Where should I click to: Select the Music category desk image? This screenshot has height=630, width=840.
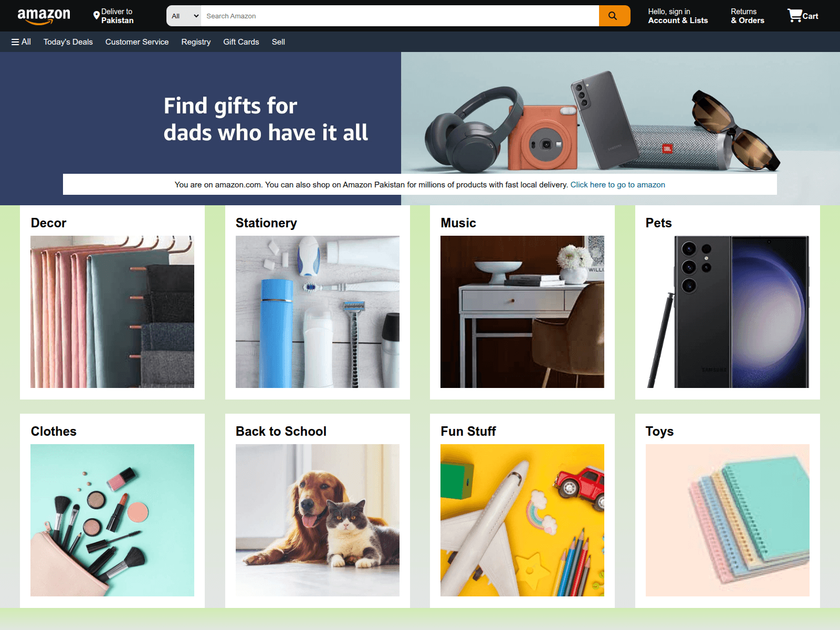[x=522, y=312]
